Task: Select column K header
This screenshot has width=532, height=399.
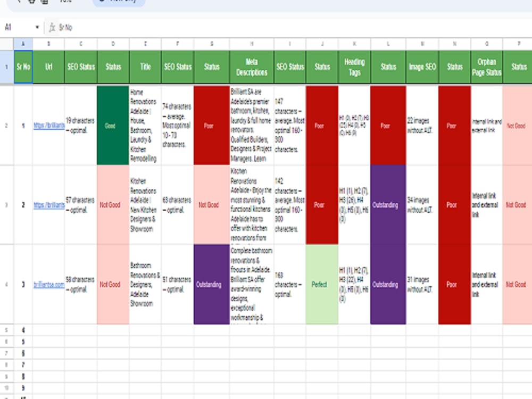Action: (354, 44)
